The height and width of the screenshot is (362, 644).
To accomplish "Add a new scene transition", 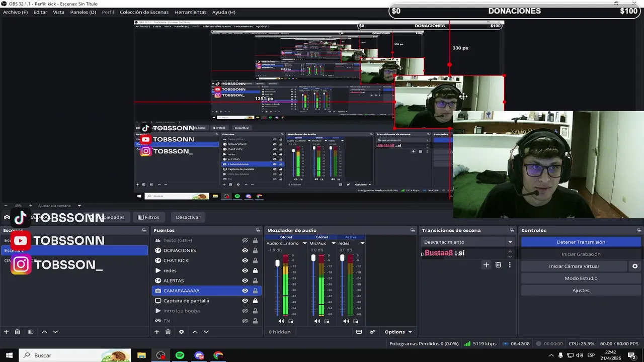I will 486,265.
